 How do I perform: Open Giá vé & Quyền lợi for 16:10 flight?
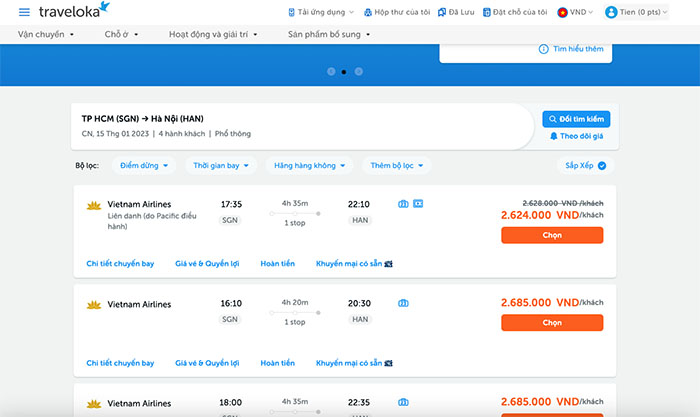[x=207, y=363]
